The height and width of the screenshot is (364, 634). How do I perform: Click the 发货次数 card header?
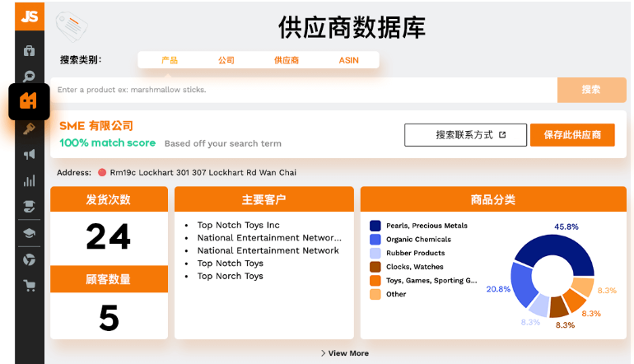pyautogui.click(x=109, y=199)
